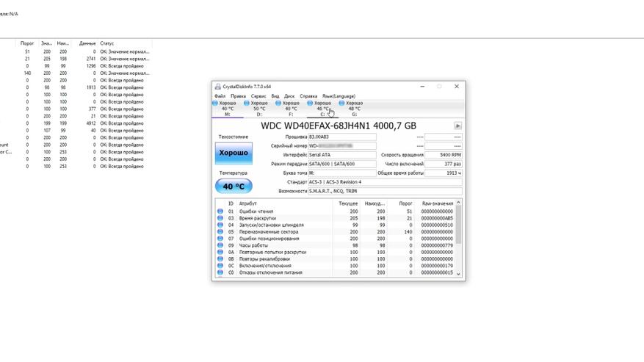Click the Интерфейс field showing Serial ATA
This screenshot has height=362, width=644.
click(342, 155)
